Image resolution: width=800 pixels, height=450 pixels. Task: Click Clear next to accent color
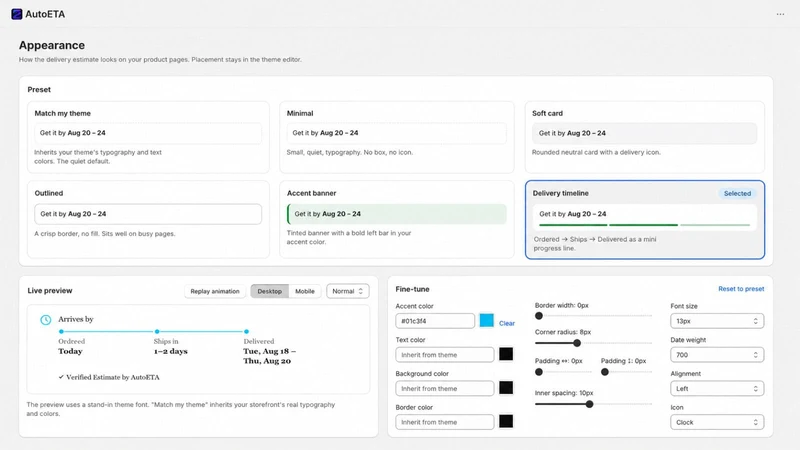coord(507,323)
